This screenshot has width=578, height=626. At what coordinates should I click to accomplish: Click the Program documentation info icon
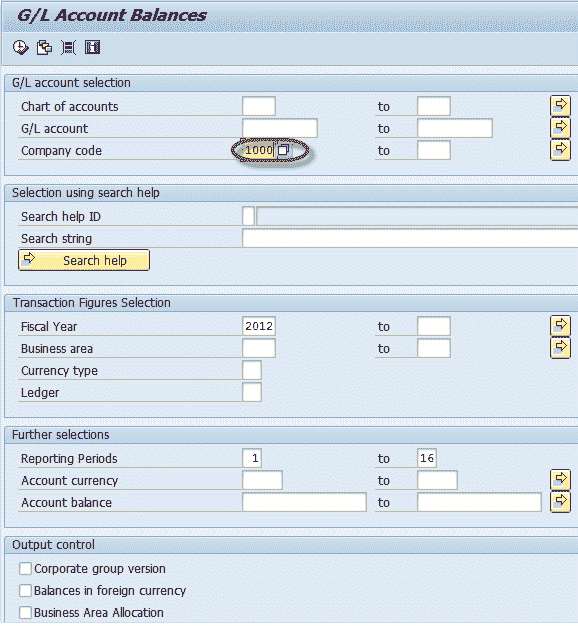[x=92, y=48]
